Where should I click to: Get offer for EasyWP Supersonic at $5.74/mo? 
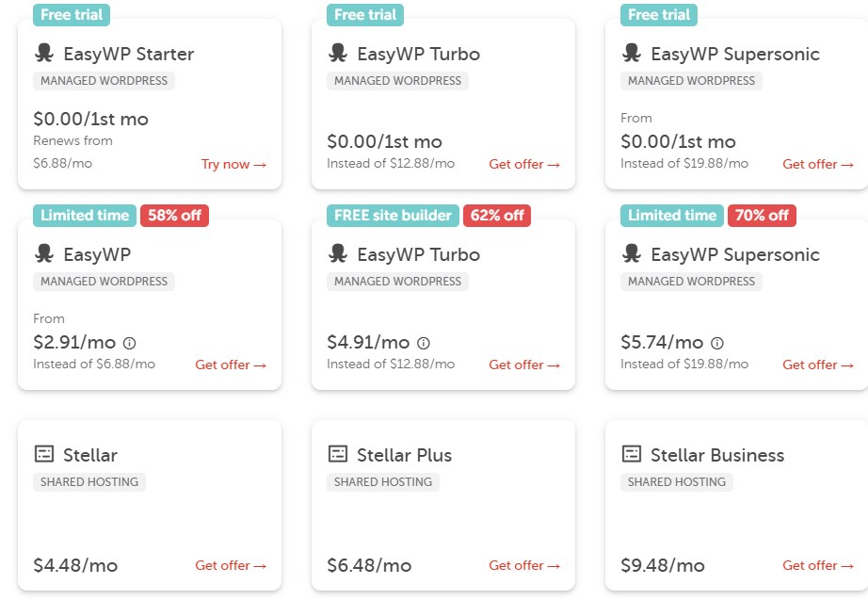pos(818,365)
